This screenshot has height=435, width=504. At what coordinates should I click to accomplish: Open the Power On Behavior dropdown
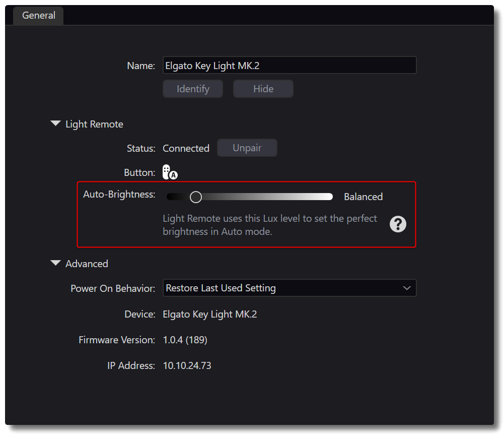coord(290,288)
